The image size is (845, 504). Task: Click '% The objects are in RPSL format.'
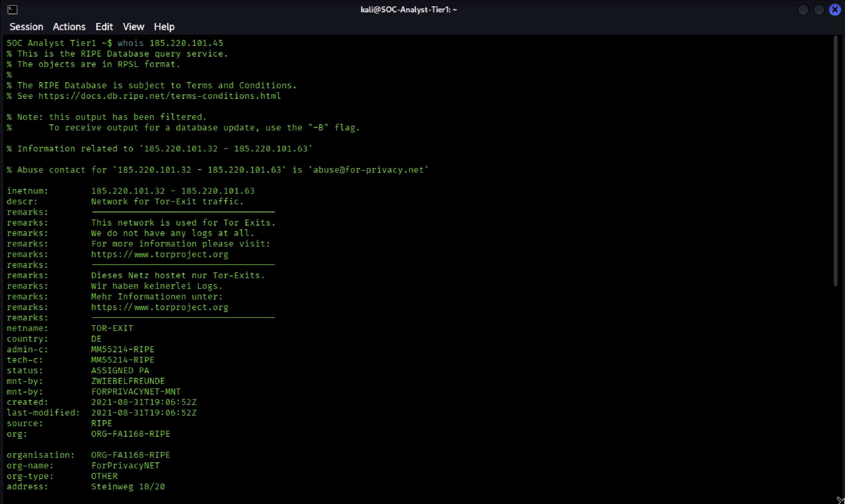pos(93,64)
